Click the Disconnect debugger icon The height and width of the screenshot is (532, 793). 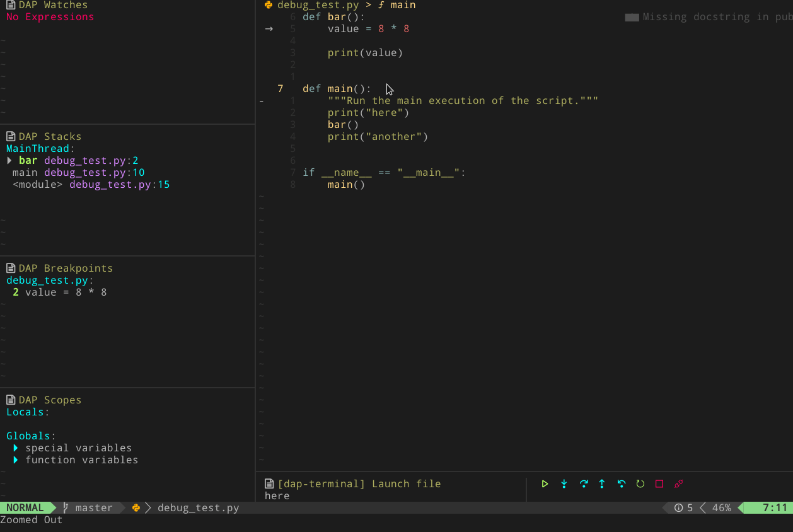pyautogui.click(x=679, y=483)
